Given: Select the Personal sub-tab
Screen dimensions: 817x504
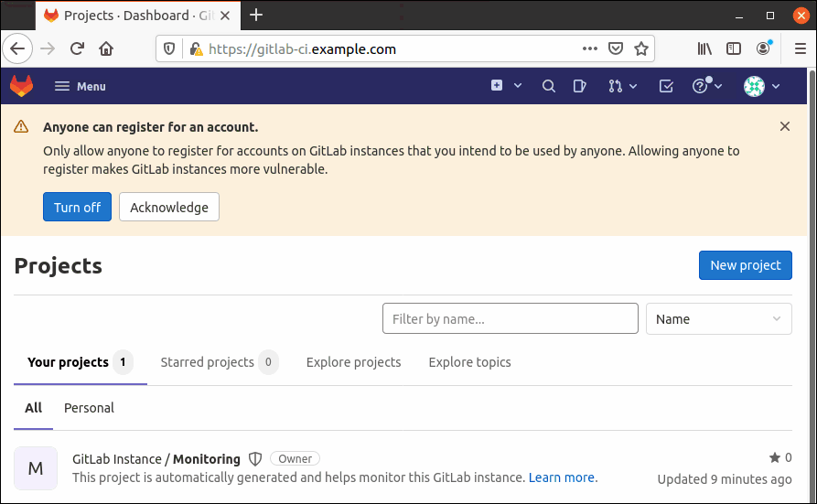Looking at the screenshot, I should (89, 408).
